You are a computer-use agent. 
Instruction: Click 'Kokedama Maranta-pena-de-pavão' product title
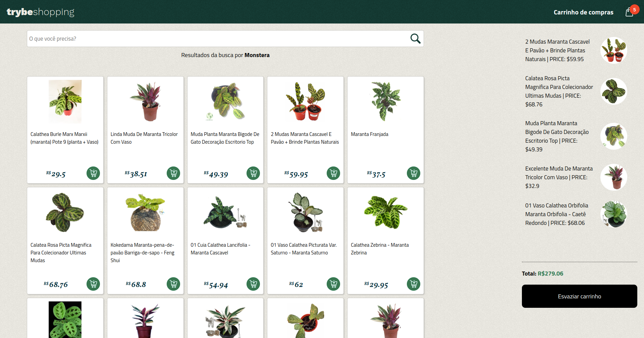coord(143,253)
